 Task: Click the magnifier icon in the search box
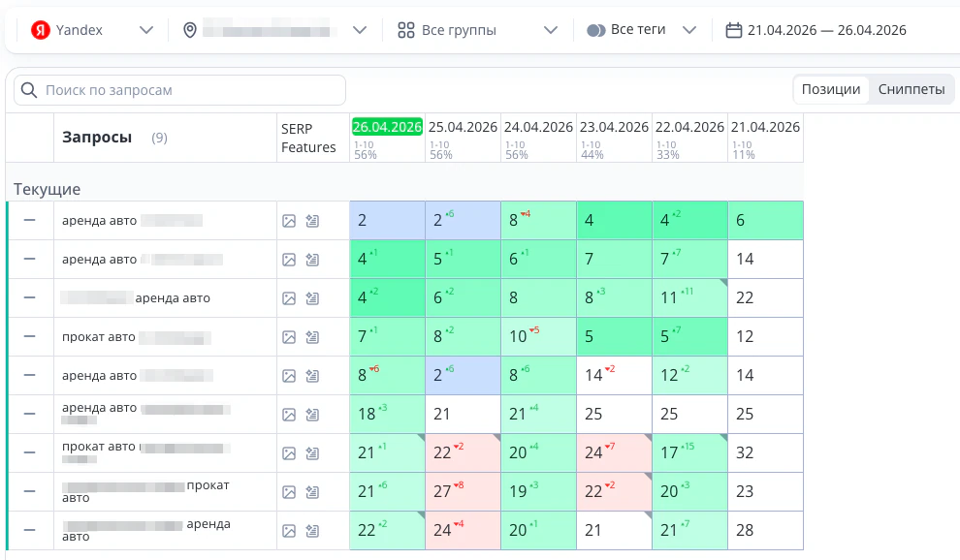(x=29, y=90)
